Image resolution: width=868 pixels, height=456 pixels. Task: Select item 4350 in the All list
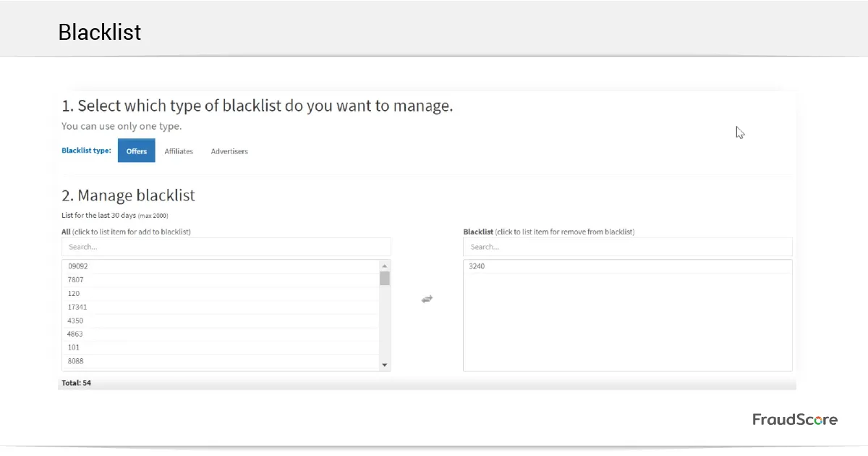(220, 321)
